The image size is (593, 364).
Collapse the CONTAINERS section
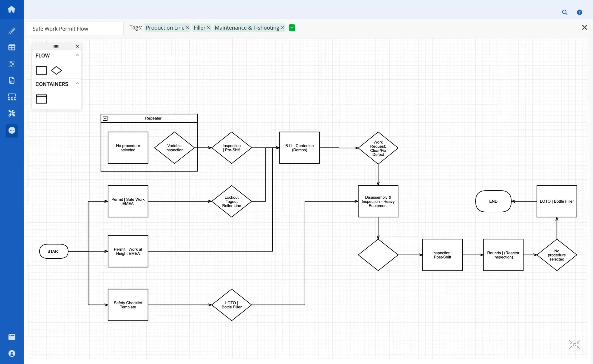click(77, 83)
